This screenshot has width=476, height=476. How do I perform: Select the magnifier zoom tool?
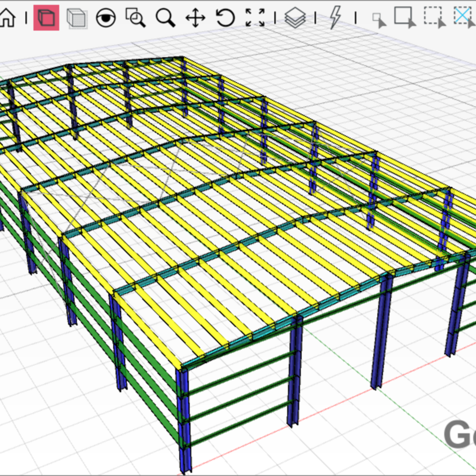[x=165, y=18]
